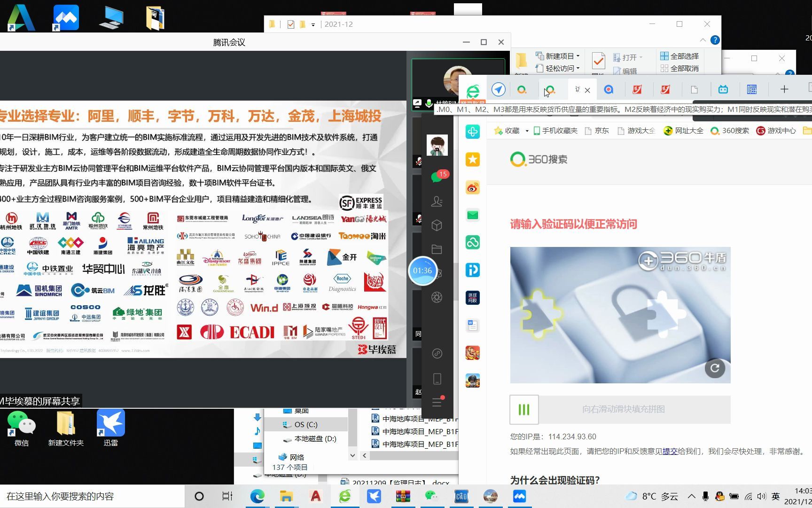Click 编辑 in Explorer ribbon
This screenshot has height=508, width=812.
pyautogui.click(x=625, y=71)
